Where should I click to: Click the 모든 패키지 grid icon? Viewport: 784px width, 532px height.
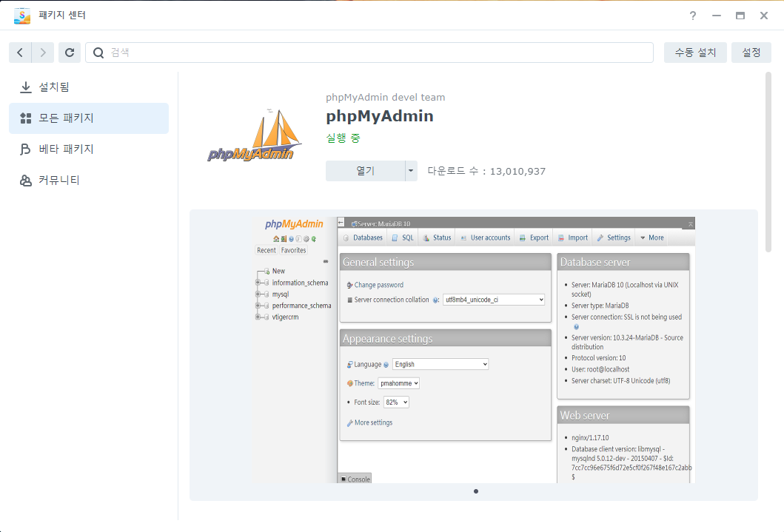[25, 118]
